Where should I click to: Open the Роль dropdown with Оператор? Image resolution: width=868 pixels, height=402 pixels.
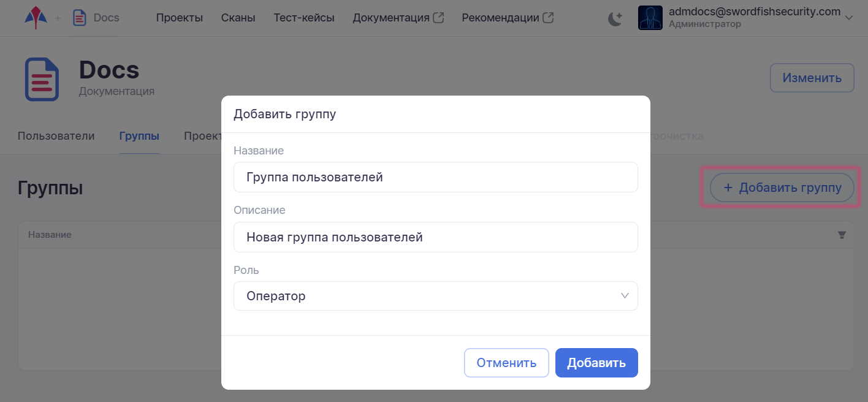[435, 296]
